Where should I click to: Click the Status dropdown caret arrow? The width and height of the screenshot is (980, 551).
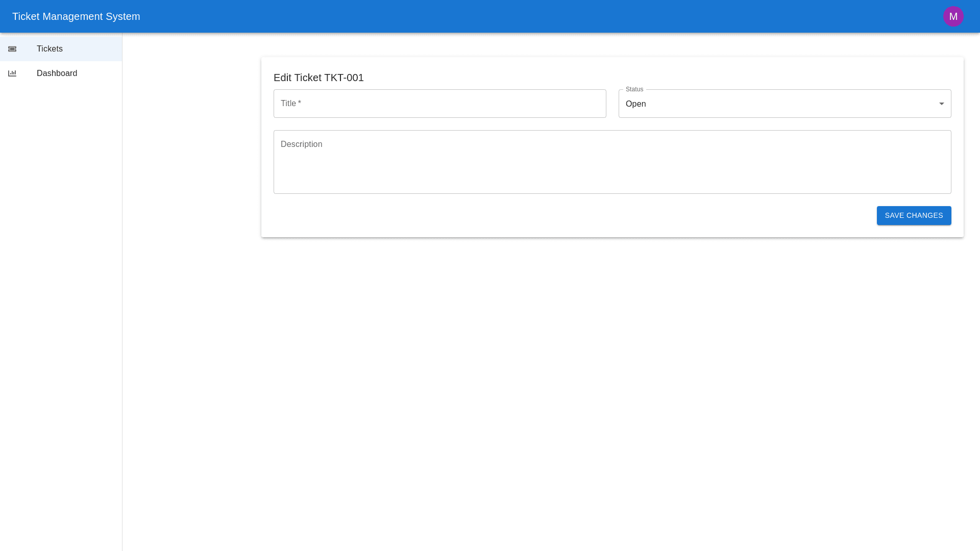click(x=941, y=104)
